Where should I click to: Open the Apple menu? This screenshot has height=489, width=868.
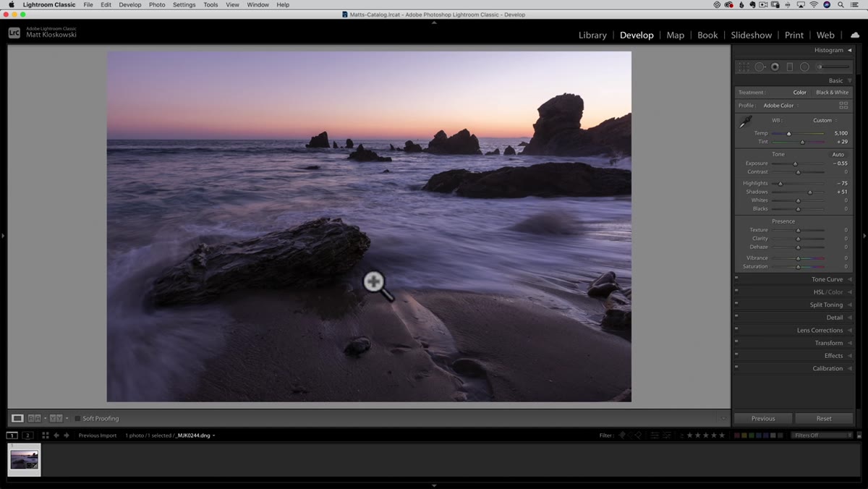[x=12, y=4]
